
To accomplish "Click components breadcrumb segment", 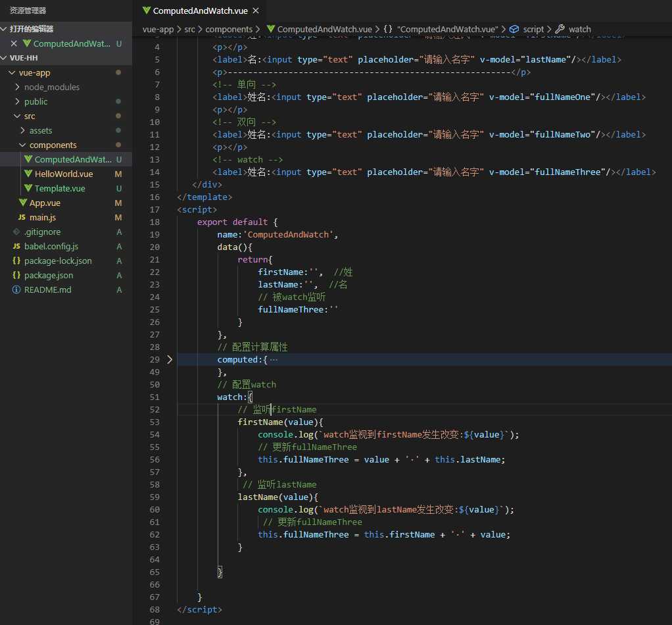I will point(229,29).
